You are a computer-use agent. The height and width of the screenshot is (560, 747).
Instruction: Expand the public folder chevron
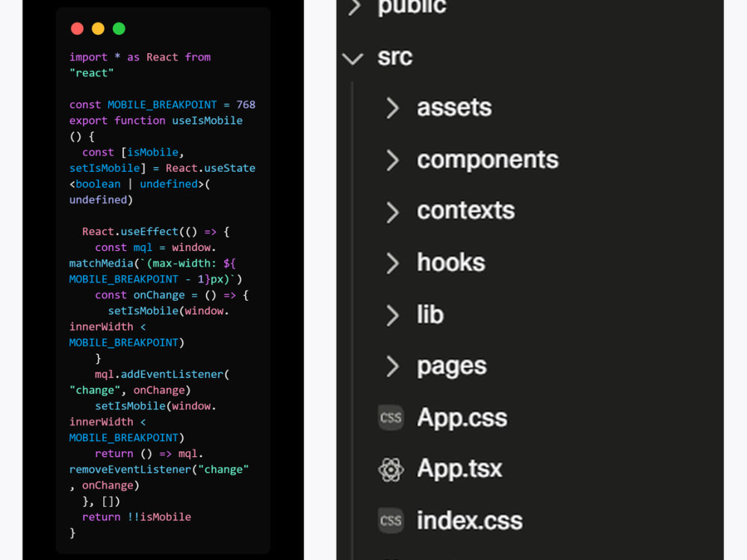(x=354, y=7)
